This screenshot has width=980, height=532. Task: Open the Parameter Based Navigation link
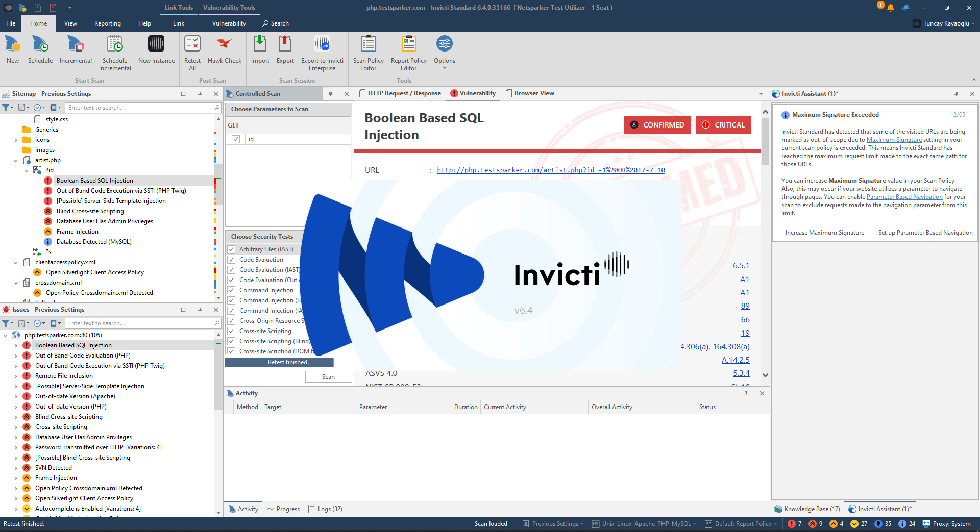tap(904, 197)
